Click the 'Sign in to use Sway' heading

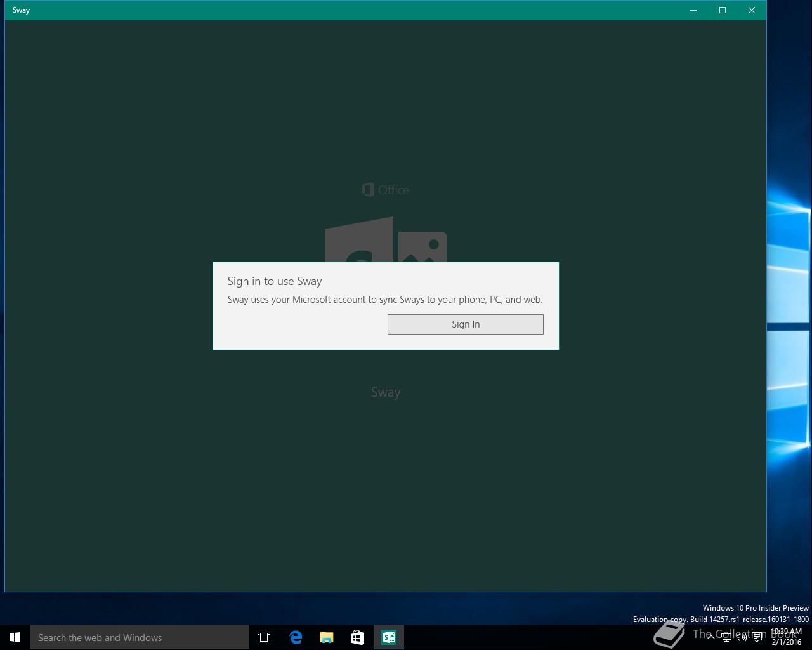pyautogui.click(x=275, y=281)
